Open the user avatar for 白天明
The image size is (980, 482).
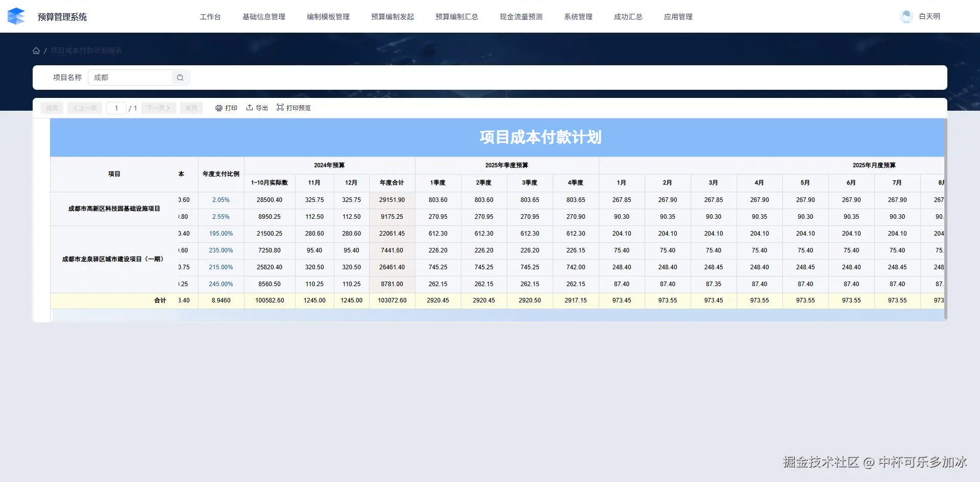pyautogui.click(x=906, y=16)
